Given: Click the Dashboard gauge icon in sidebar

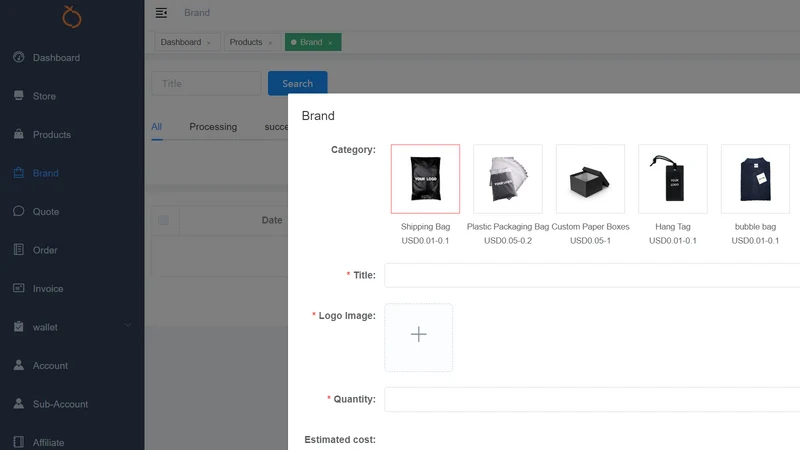Looking at the screenshot, I should (19, 57).
